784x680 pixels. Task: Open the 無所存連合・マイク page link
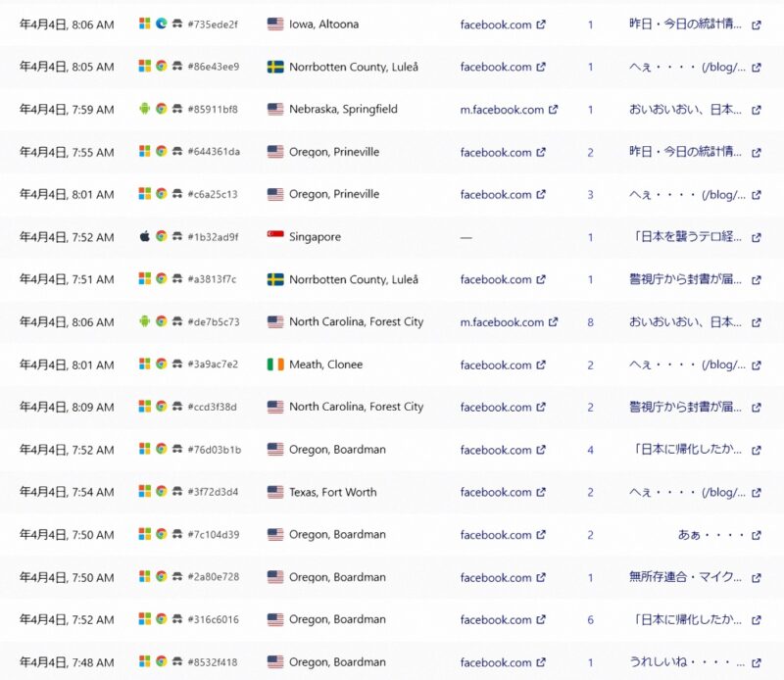[x=686, y=578]
